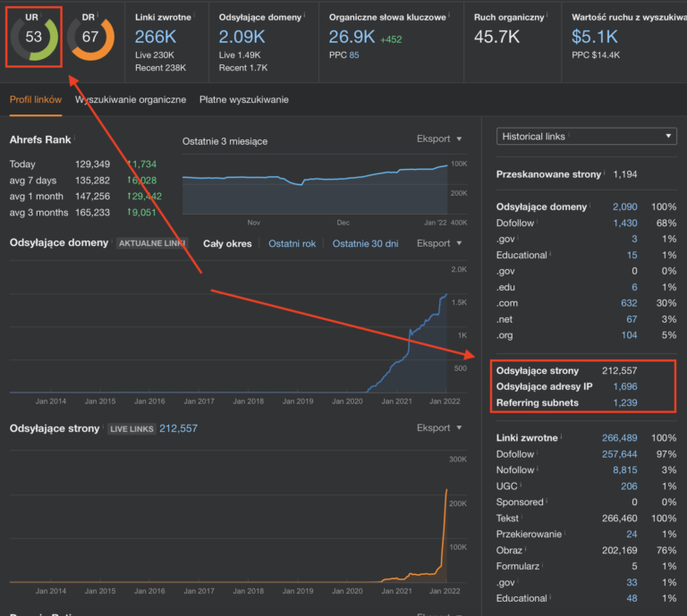Open Eksport menu beside Ostatnie 30 dni
The image size is (687, 616).
(x=439, y=243)
